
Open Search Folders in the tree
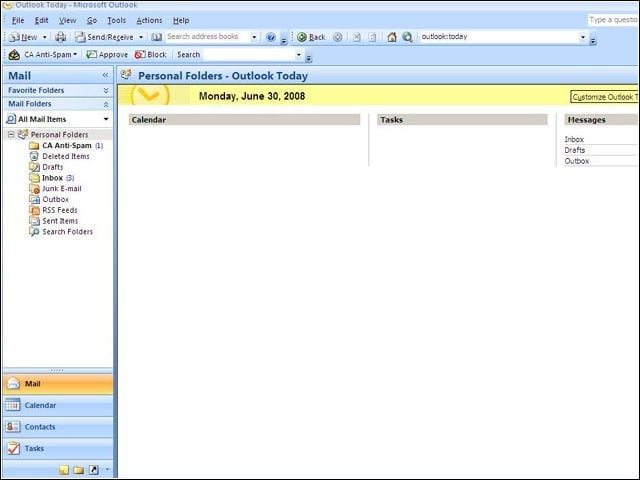point(67,232)
